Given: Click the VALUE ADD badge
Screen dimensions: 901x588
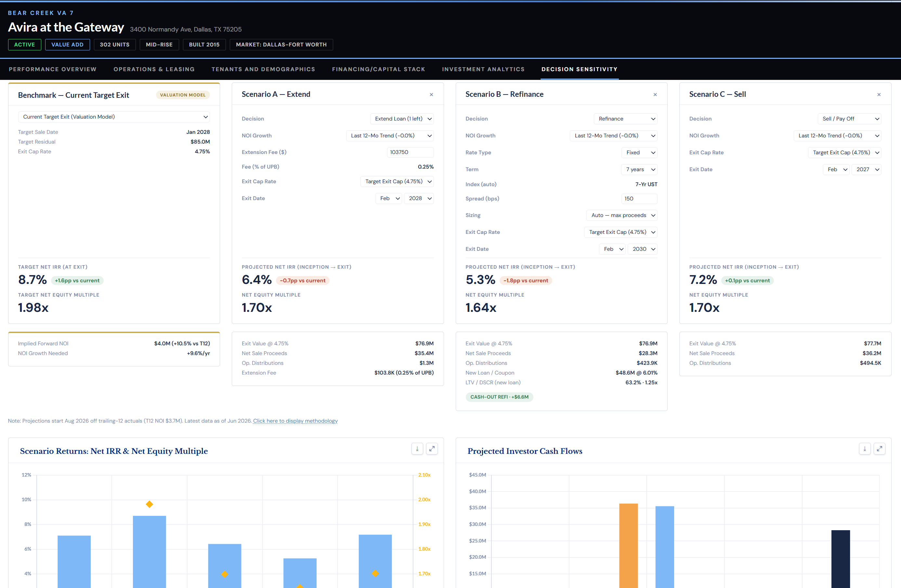Looking at the screenshot, I should [67, 45].
